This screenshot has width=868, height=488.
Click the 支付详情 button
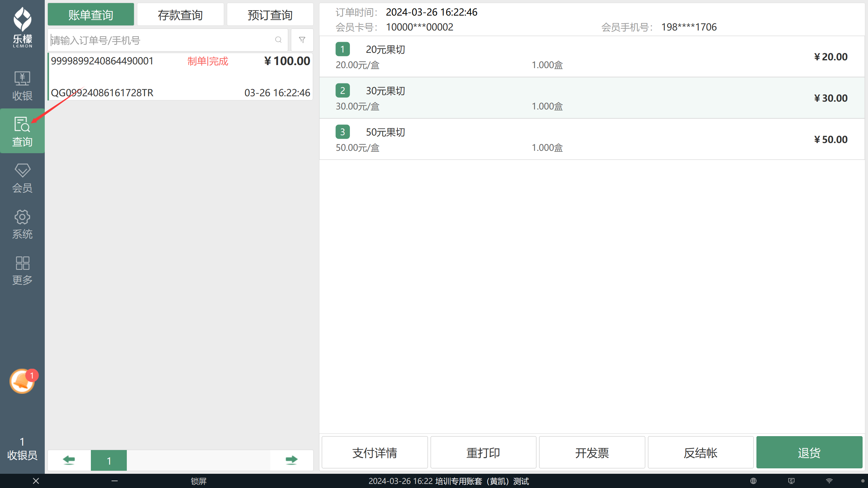coord(375,452)
